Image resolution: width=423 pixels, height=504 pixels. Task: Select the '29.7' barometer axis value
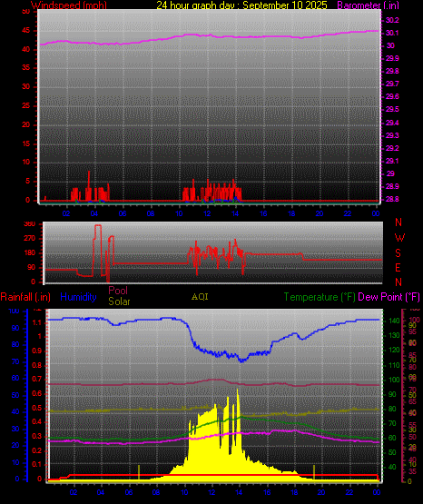392,84
